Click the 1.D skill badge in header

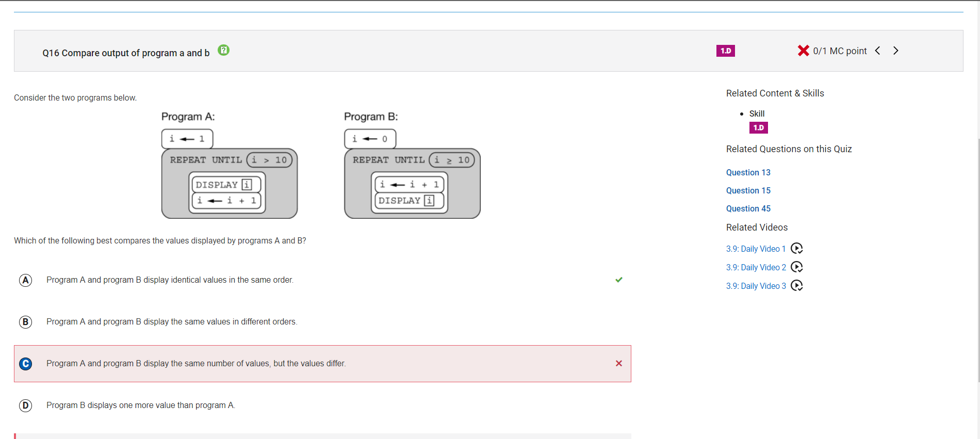point(725,51)
